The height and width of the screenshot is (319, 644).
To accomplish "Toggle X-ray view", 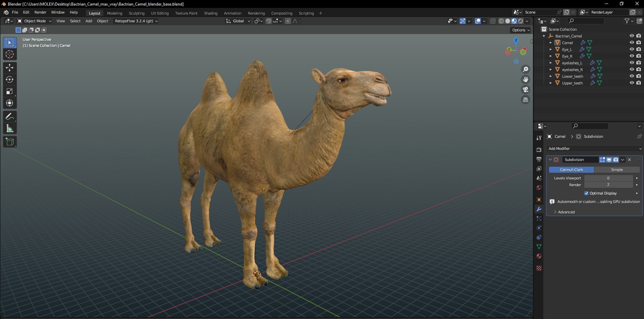I will pos(492,21).
